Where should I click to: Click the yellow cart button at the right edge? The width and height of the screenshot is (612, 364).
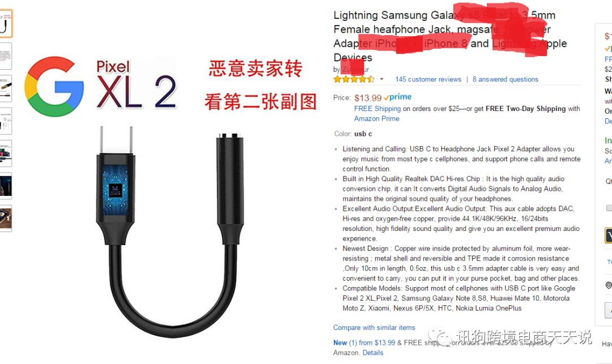[x=609, y=235]
